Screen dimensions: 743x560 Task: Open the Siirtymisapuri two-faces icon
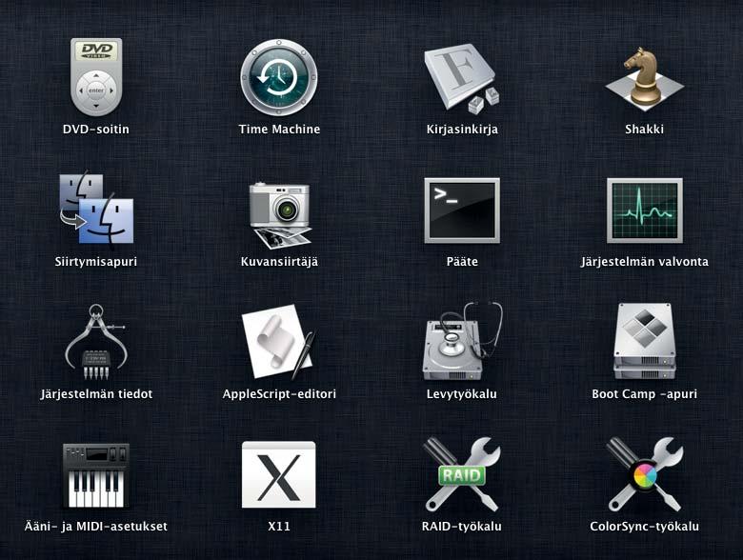click(x=96, y=210)
